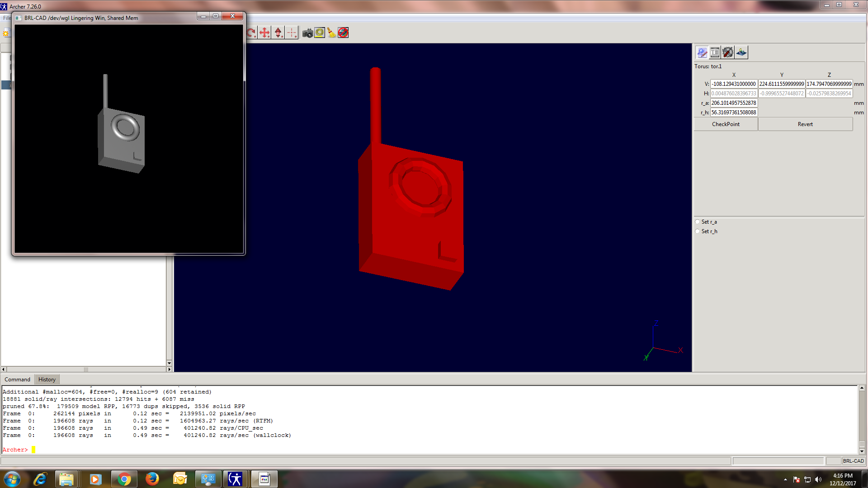
Task: Click the XYZ axes indicator in viewport
Action: point(663,340)
